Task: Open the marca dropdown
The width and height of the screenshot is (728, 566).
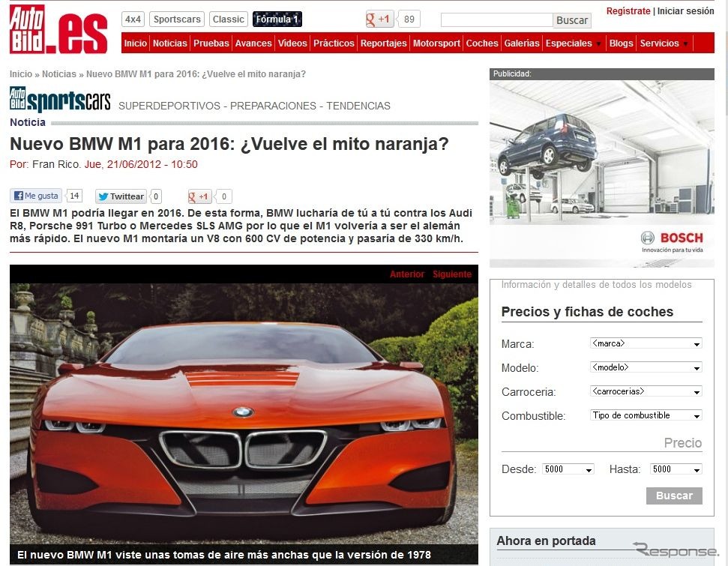Action: (x=646, y=344)
